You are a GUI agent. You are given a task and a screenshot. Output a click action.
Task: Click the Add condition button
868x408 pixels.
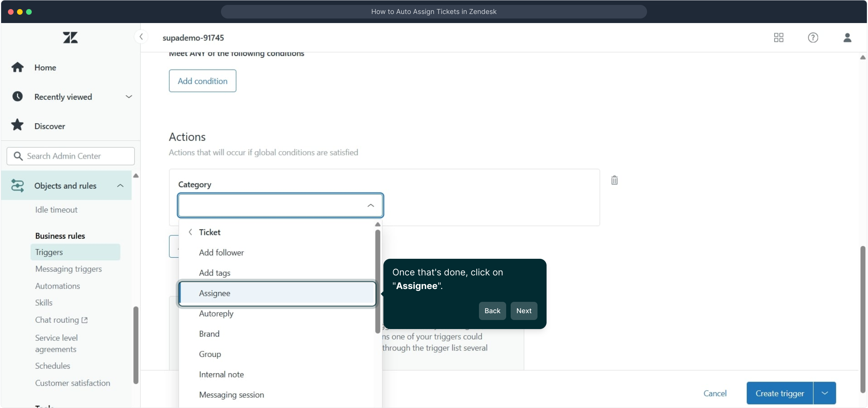(x=202, y=81)
